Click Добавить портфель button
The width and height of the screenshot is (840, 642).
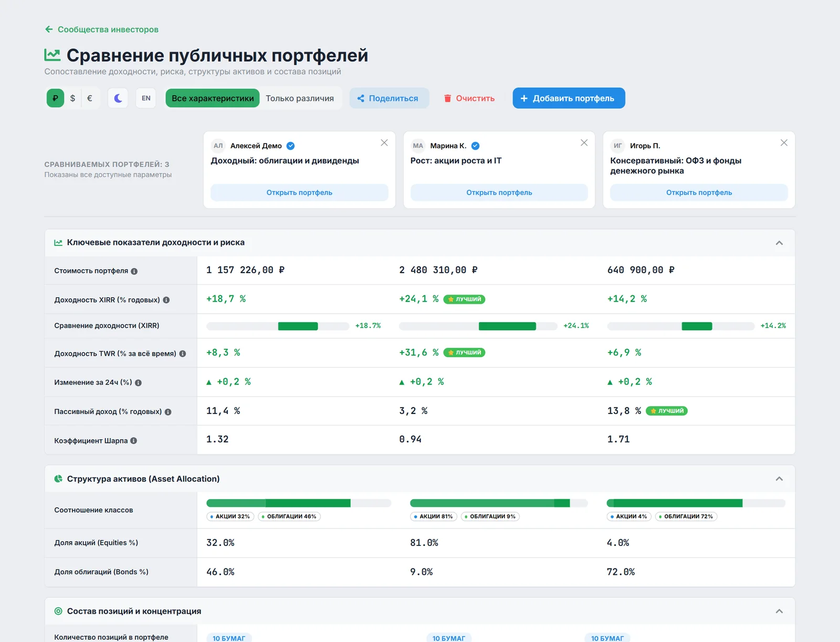click(569, 98)
